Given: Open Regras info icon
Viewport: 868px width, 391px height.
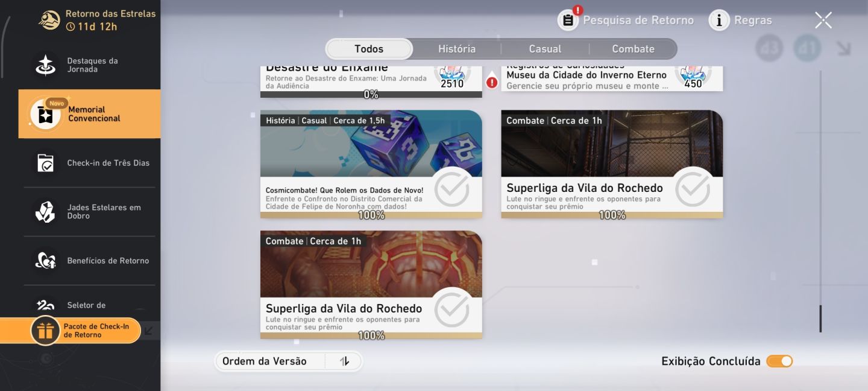Looking at the screenshot, I should (719, 20).
